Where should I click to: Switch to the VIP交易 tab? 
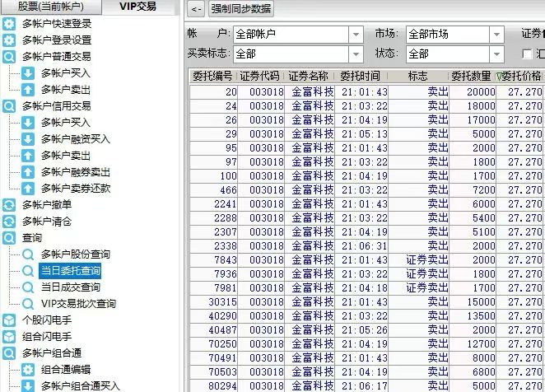click(x=138, y=7)
